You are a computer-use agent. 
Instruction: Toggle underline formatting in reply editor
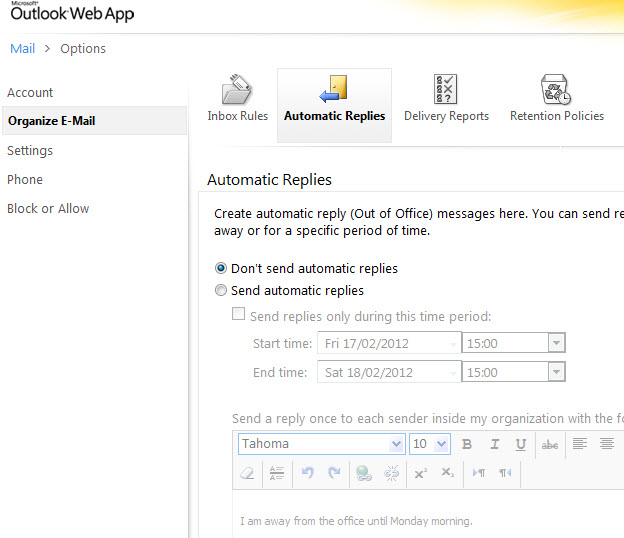click(520, 444)
